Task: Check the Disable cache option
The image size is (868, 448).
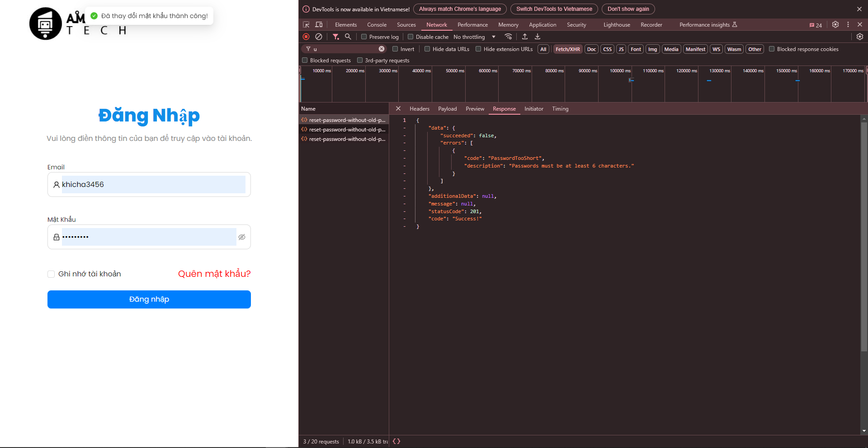Action: tap(410, 37)
